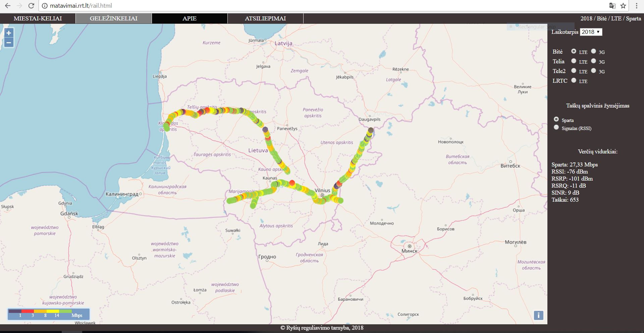644x333 pixels.
Task: Select Bitė 3G radio button
Action: (593, 51)
